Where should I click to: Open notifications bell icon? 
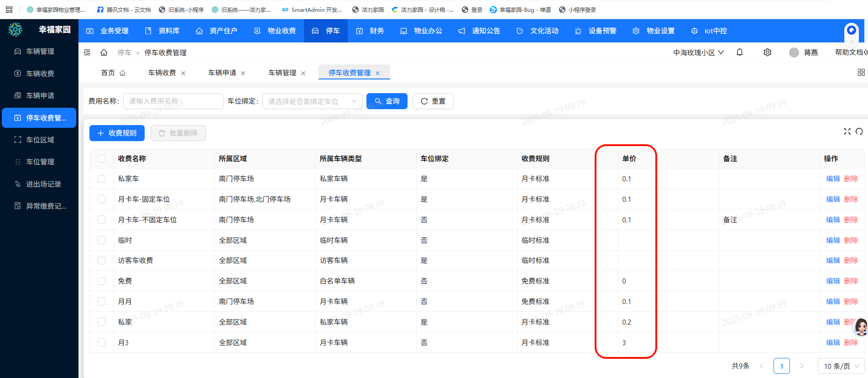coord(740,52)
